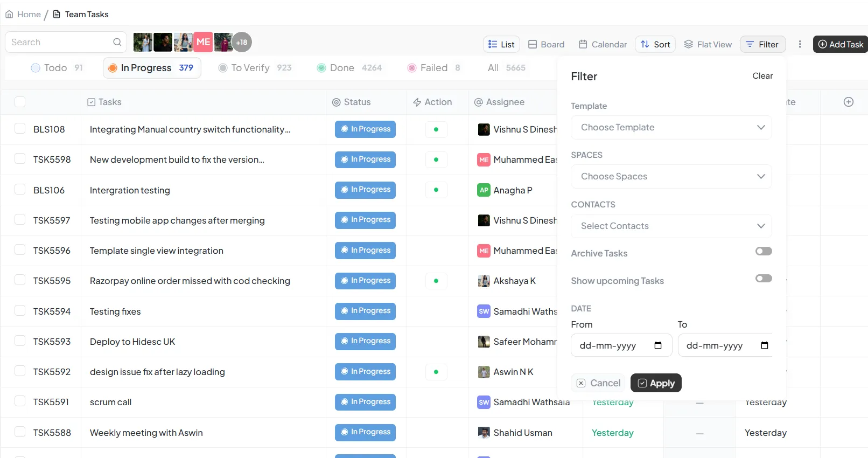Select the List view button
868x458 pixels.
(501, 44)
